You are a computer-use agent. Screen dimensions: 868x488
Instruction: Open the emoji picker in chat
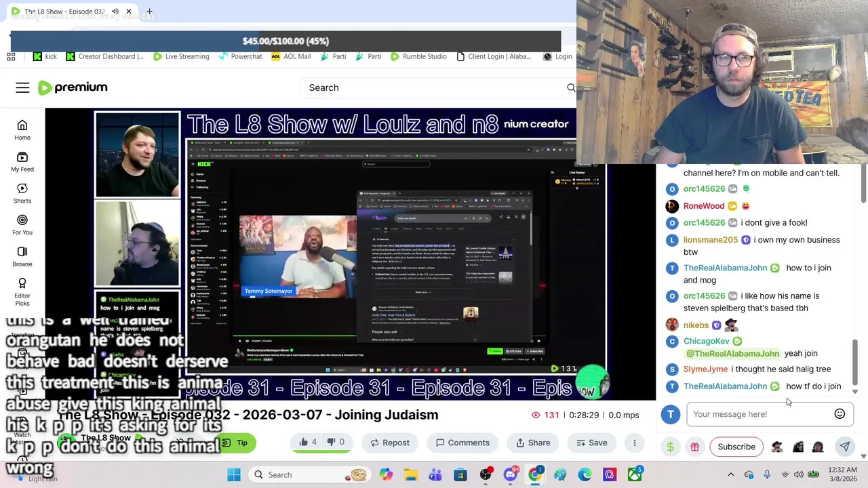[840, 414]
